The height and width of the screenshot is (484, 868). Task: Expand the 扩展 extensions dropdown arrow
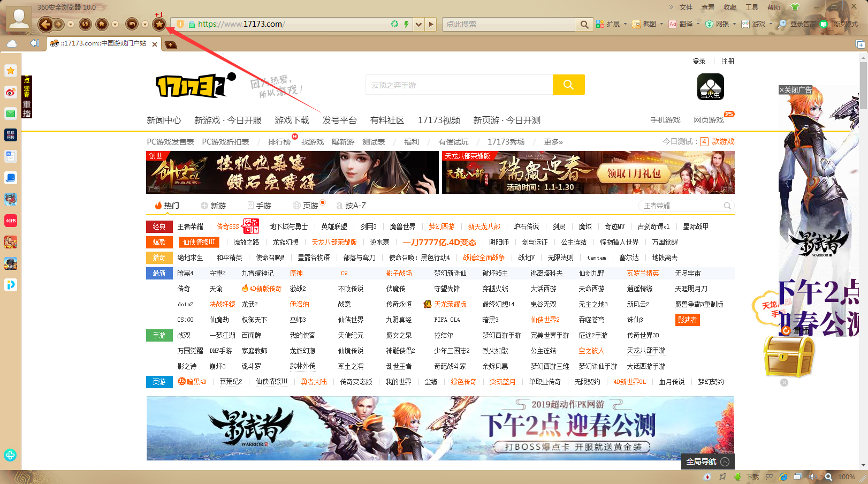point(625,24)
